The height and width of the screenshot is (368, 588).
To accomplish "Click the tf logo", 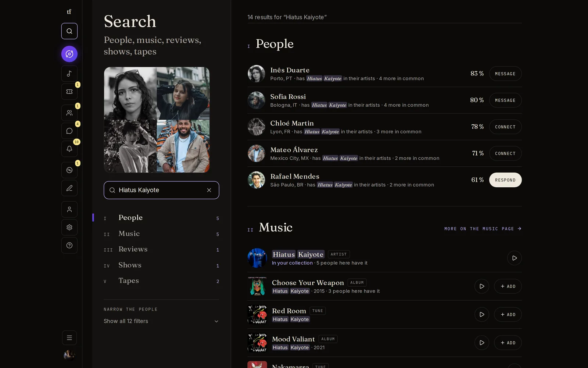I will click(x=69, y=12).
